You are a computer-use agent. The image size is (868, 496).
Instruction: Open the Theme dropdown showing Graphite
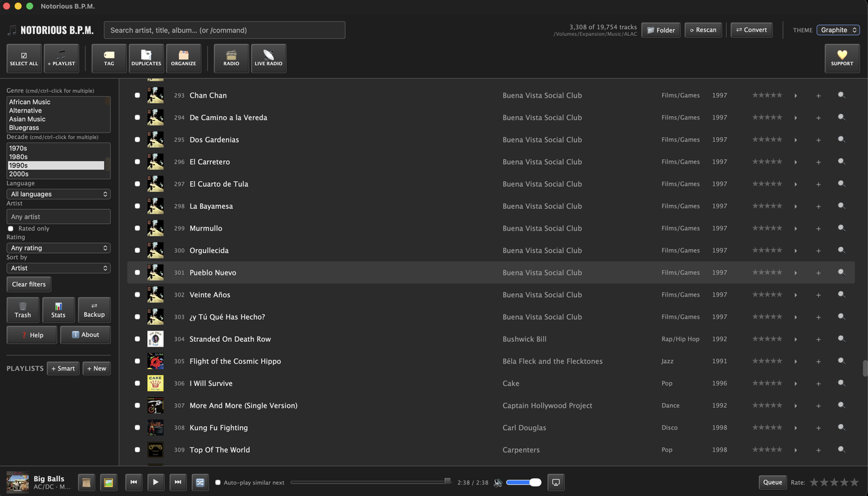click(x=838, y=30)
